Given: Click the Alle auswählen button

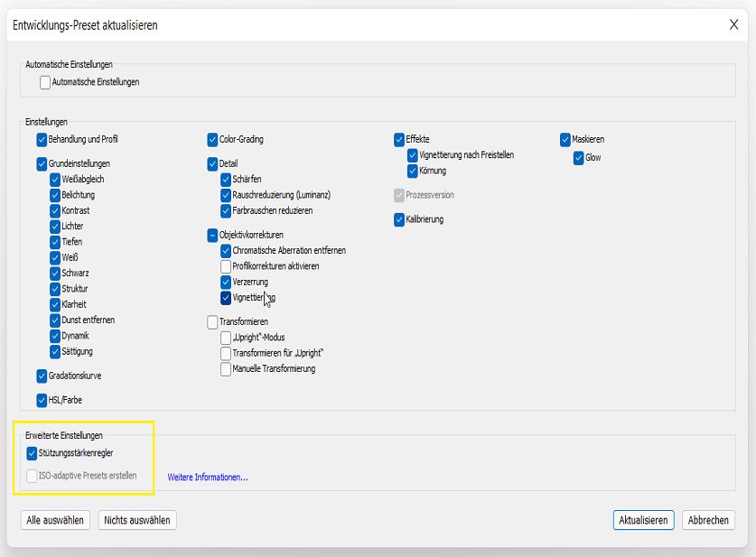Looking at the screenshot, I should tap(55, 520).
